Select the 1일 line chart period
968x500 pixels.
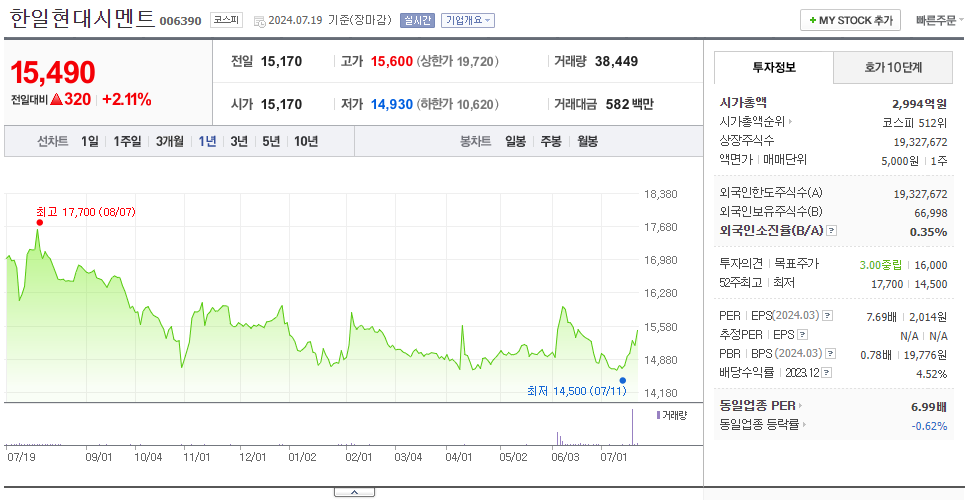[x=90, y=141]
